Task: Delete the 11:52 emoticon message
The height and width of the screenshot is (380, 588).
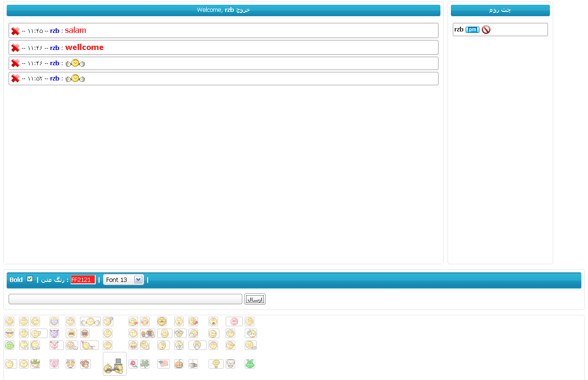Action: coord(15,78)
